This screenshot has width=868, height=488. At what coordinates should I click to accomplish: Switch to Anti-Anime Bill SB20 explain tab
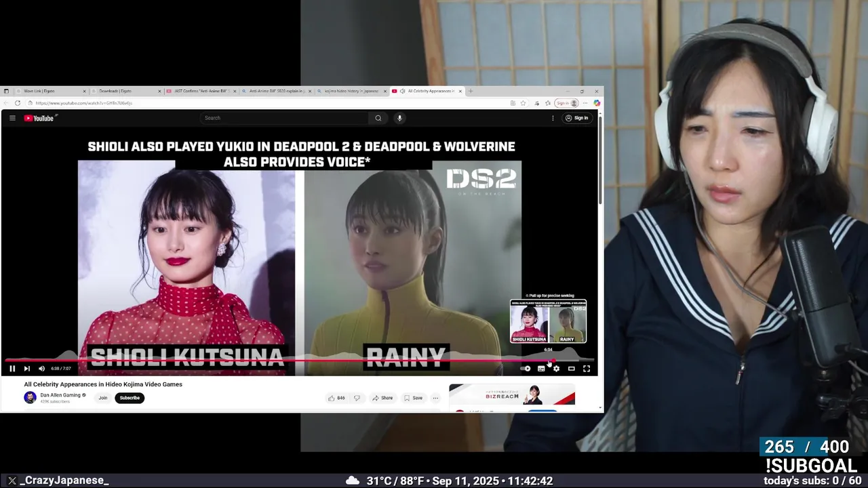tap(277, 91)
